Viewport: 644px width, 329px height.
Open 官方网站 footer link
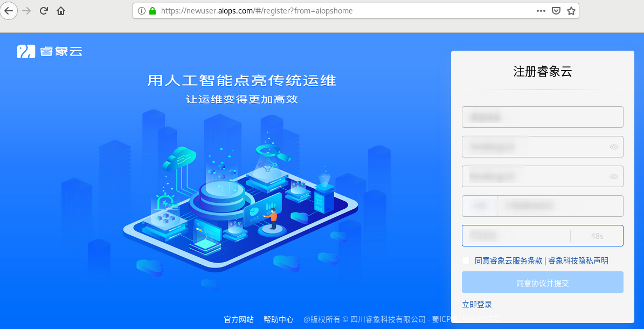tap(239, 319)
